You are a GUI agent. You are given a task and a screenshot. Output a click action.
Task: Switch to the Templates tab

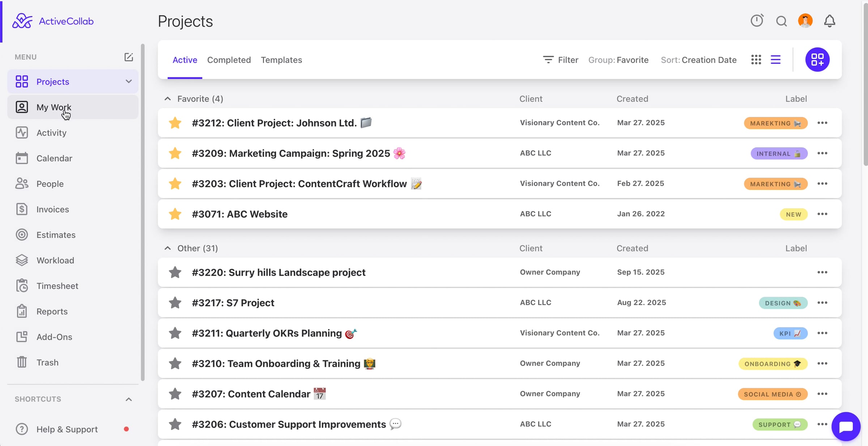click(x=281, y=60)
